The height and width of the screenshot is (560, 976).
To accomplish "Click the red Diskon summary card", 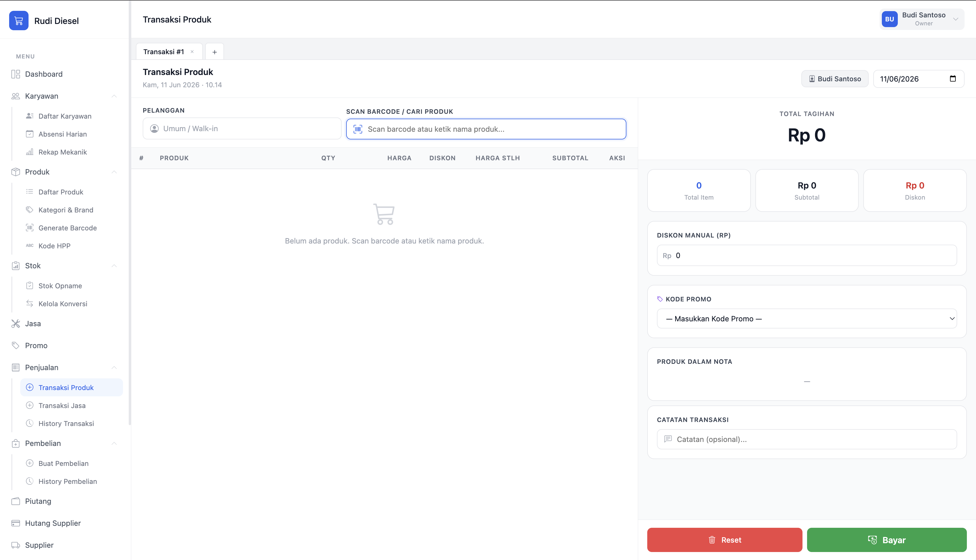I will point(915,190).
